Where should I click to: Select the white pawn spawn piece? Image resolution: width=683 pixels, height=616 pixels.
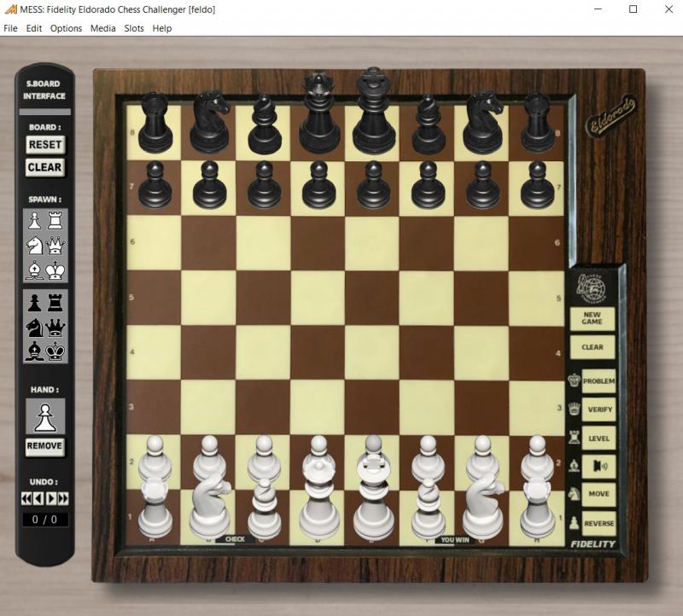34,220
